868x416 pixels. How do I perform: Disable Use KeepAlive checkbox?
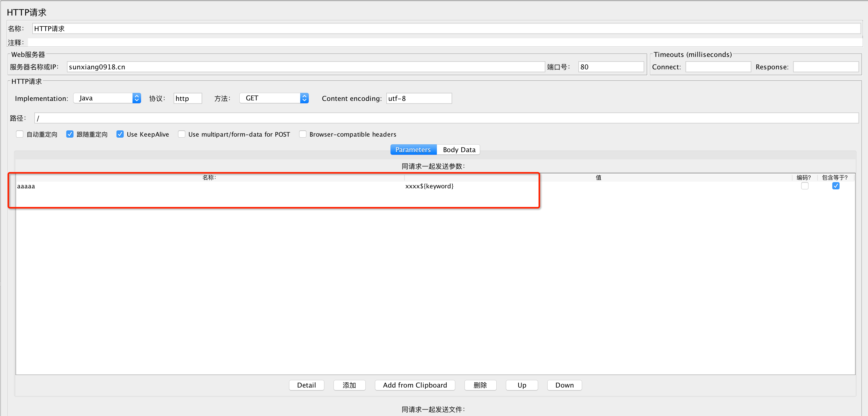pos(120,134)
